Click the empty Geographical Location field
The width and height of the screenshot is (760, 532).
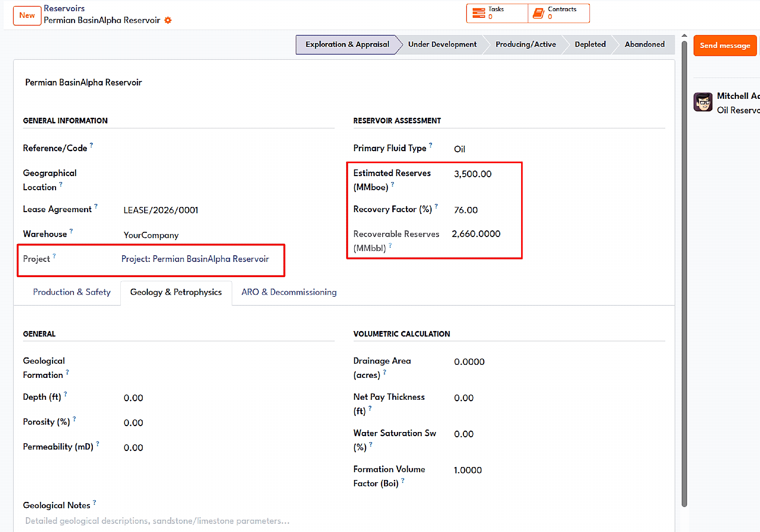pyautogui.click(x=228, y=174)
